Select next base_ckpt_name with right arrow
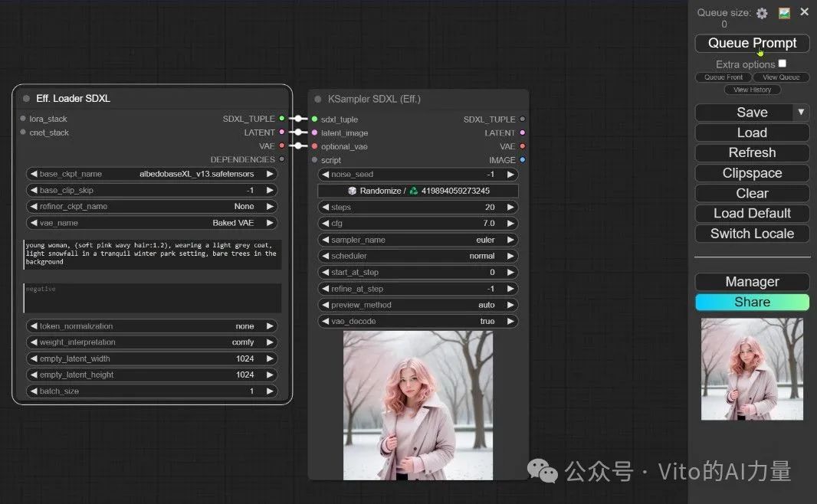Image resolution: width=817 pixels, height=504 pixels. click(270, 174)
